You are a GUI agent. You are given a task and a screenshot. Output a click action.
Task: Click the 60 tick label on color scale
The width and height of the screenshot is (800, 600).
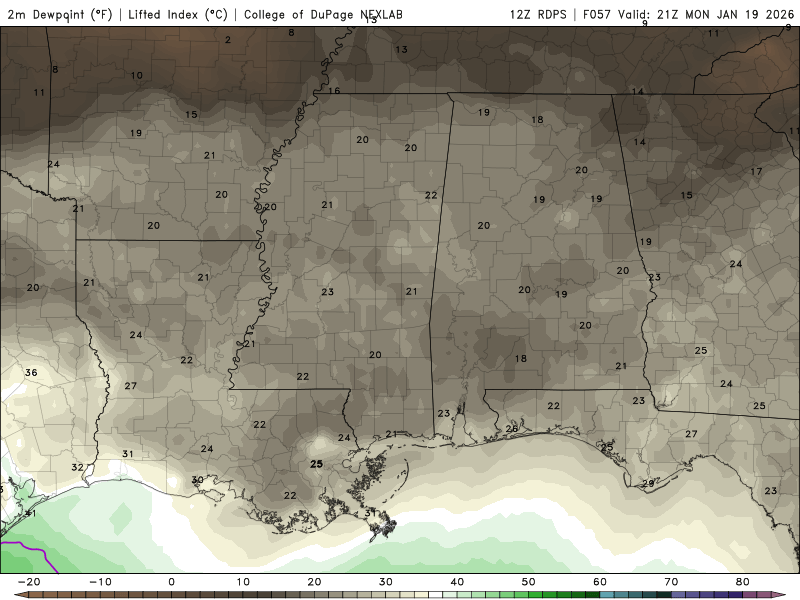[600, 582]
